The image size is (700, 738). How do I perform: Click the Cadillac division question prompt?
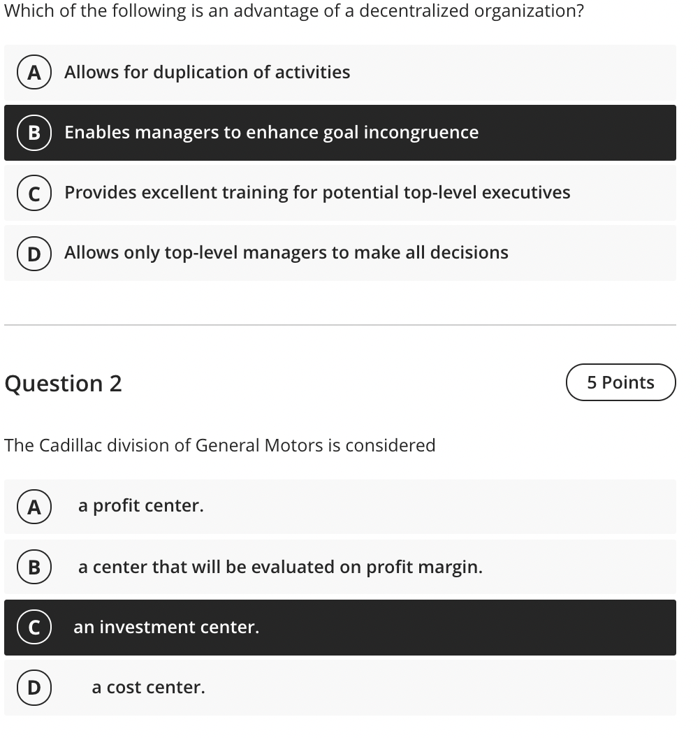pos(219,445)
